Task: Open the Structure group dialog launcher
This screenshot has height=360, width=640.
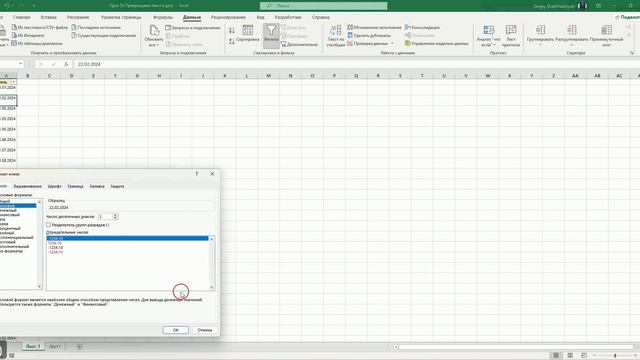Action: (x=632, y=53)
